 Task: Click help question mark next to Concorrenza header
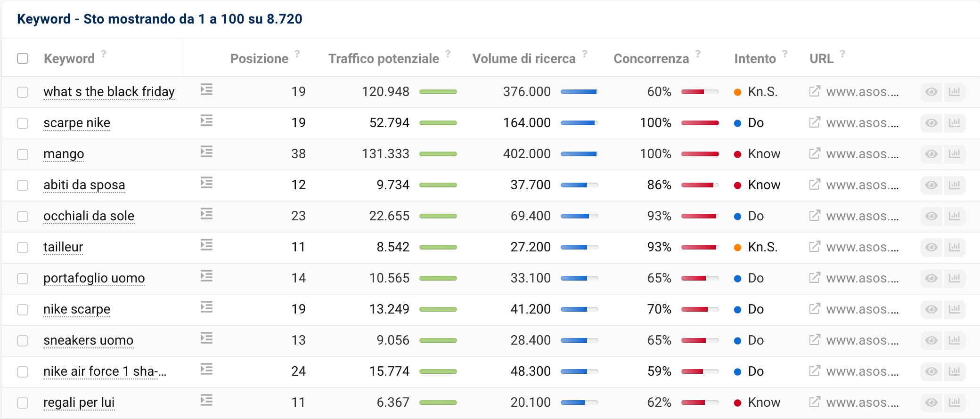coord(698,53)
